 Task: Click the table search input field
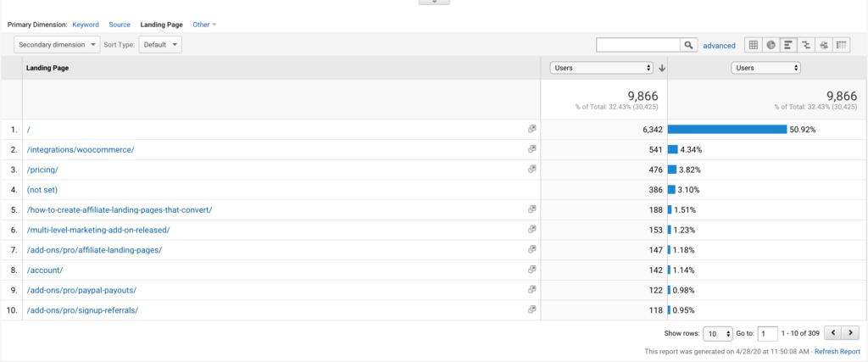[638, 45]
